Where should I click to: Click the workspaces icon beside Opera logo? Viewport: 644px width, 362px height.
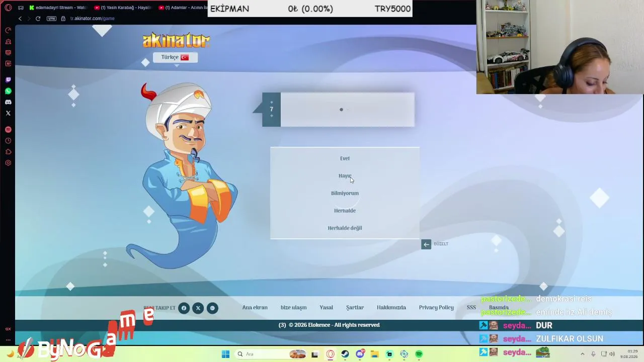21,8
